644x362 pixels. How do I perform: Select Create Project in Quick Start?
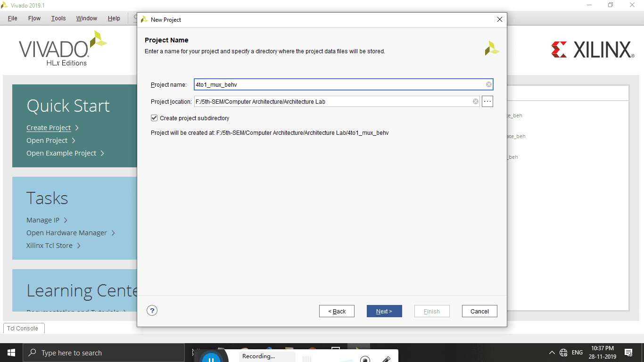click(x=49, y=128)
